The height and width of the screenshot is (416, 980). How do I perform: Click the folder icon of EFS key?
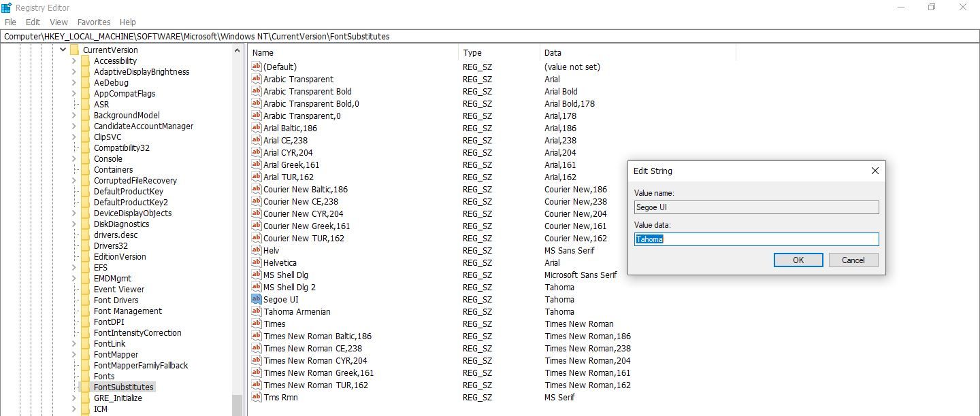[85, 267]
